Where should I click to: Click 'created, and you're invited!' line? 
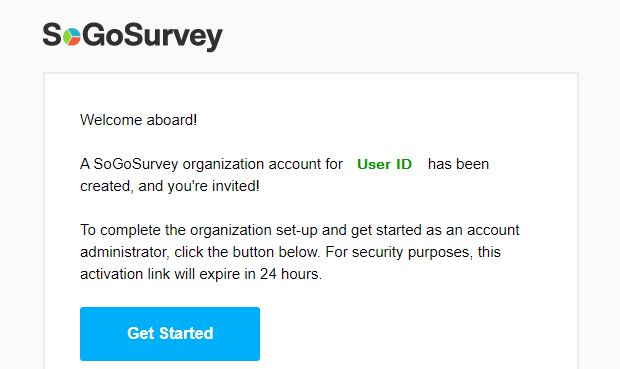[170, 186]
